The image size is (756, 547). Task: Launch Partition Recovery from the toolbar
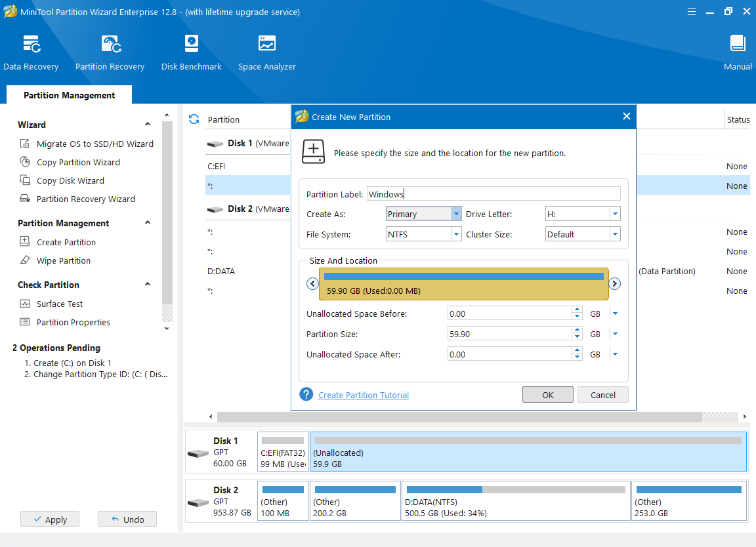[110, 53]
